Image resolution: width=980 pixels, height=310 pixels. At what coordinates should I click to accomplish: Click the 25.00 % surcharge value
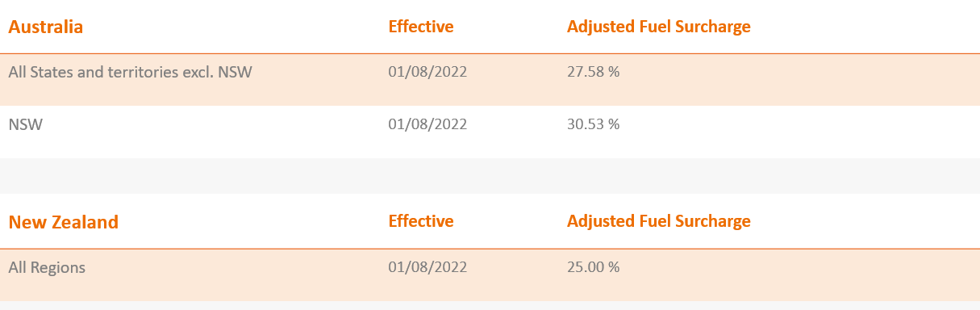(x=594, y=267)
